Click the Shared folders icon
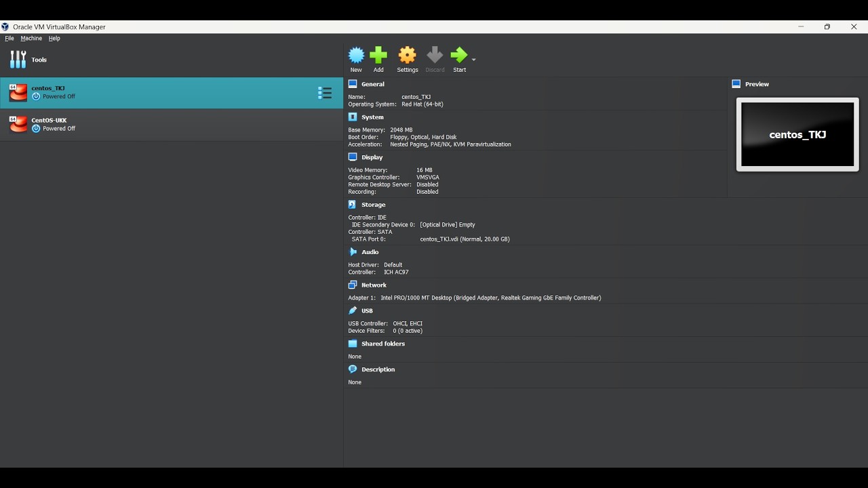Screen dimensions: 868x488 tap(353, 344)
